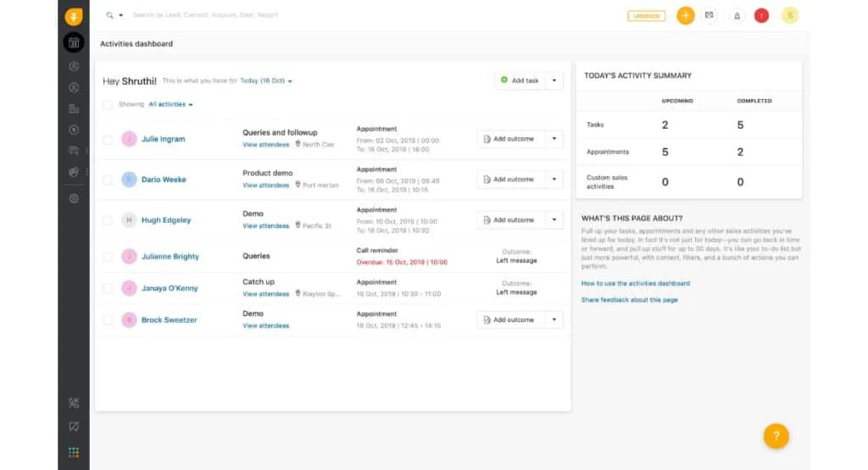
Task: View attendees for Catch up
Action: [265, 294]
